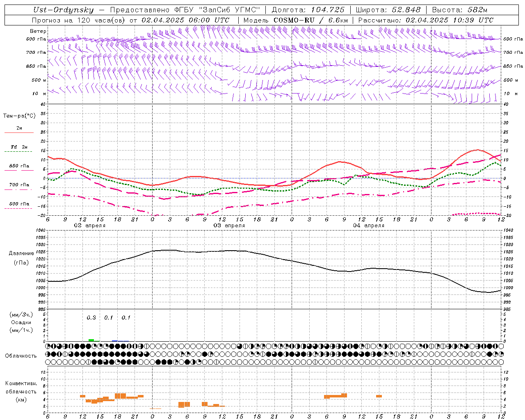
Task: Click the Рассчитано: 02.04.2025 10:39 UTC text
Action: pyautogui.click(x=426, y=20)
